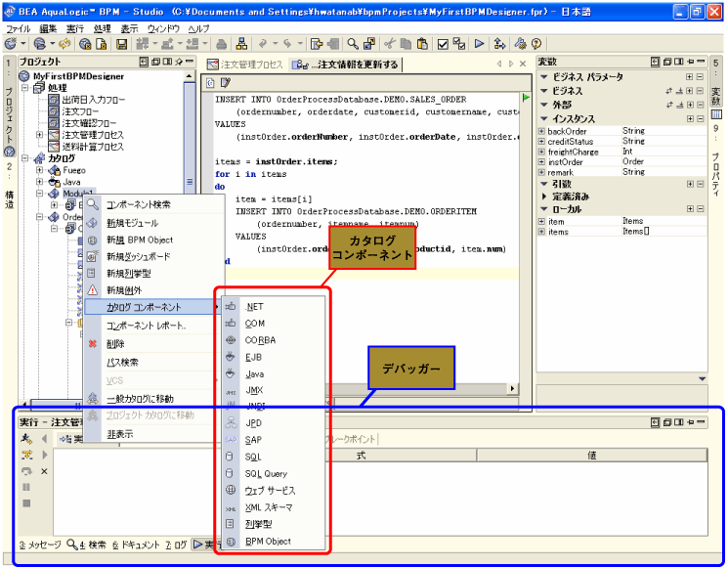Viewport: 728px width, 567px height.
Task: Click the clipboard paste toolbar icon
Action: click(422, 44)
